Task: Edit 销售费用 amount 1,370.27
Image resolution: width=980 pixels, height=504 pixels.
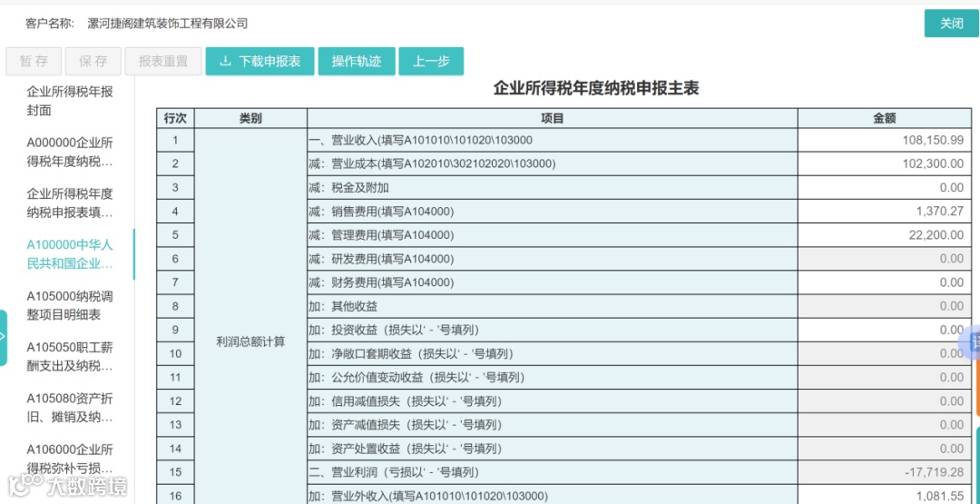Action: tap(885, 212)
